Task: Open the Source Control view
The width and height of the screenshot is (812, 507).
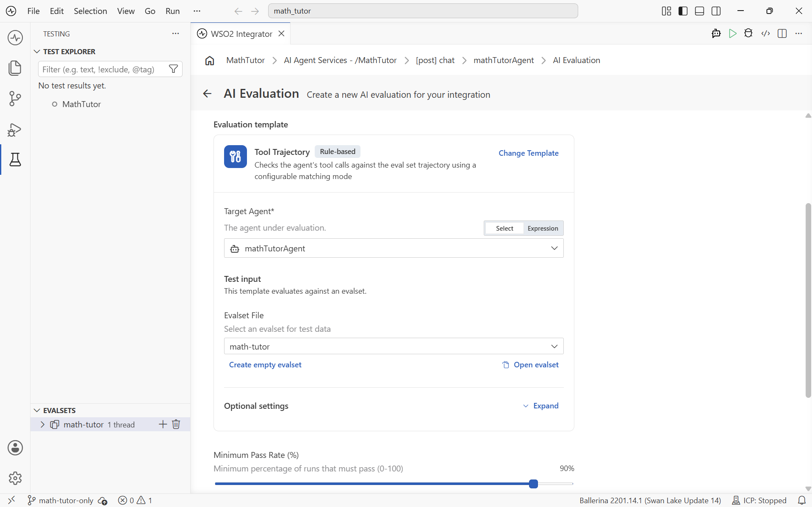Action: click(15, 99)
